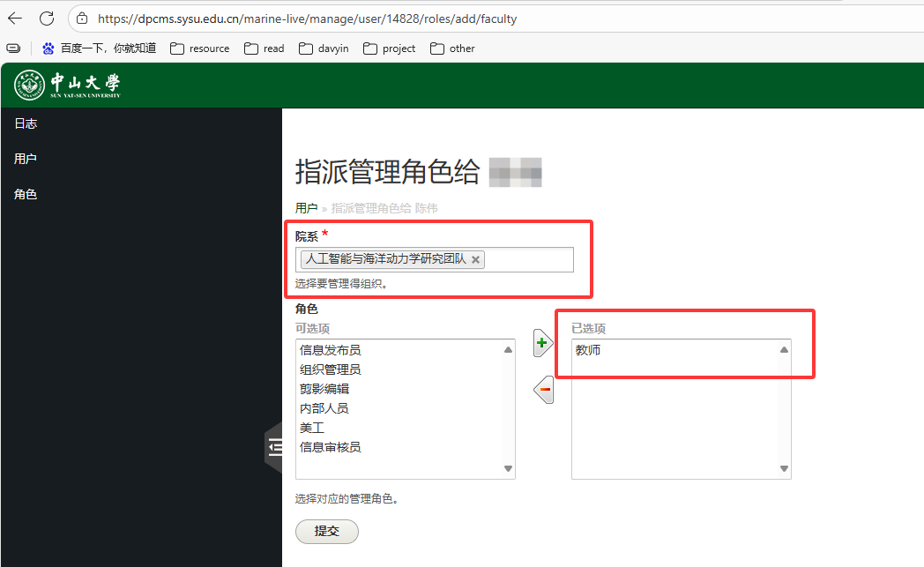
Task: Click the site info lock icon
Action: [82, 18]
